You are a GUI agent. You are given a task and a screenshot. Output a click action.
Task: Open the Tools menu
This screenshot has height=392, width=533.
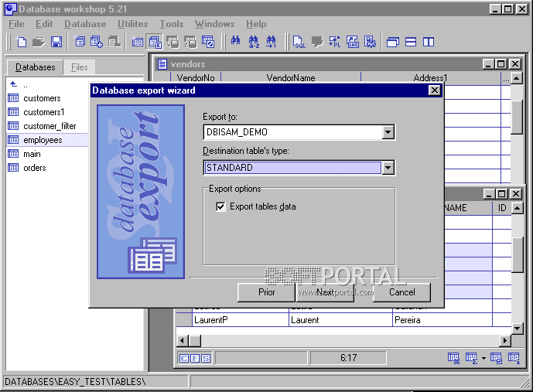[172, 24]
